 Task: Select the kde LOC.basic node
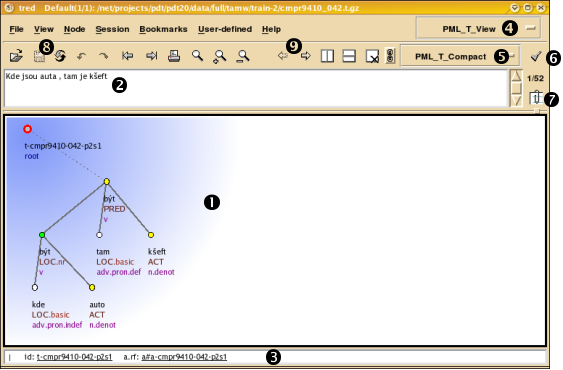[35, 287]
